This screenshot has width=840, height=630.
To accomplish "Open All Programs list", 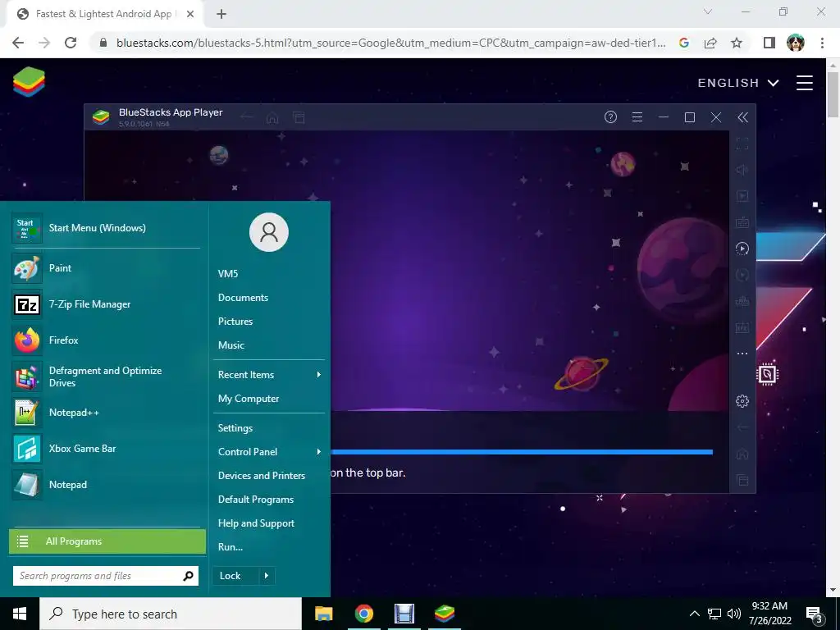I will tap(107, 541).
